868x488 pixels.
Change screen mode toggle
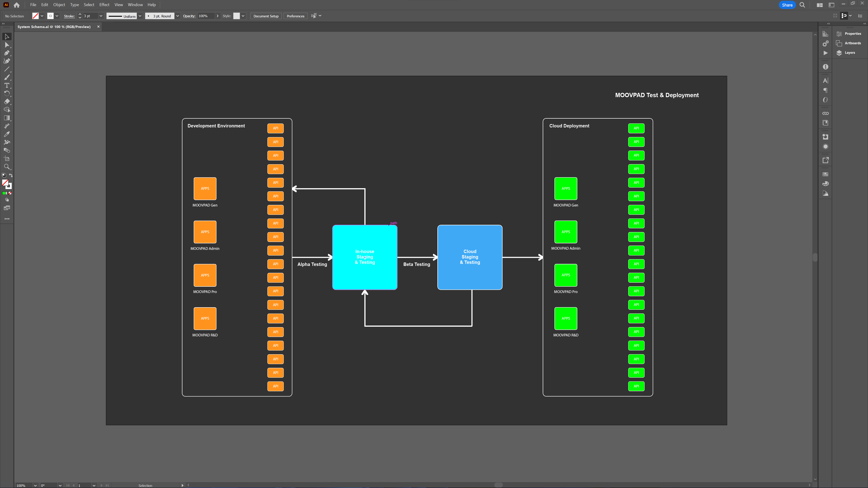coord(7,208)
